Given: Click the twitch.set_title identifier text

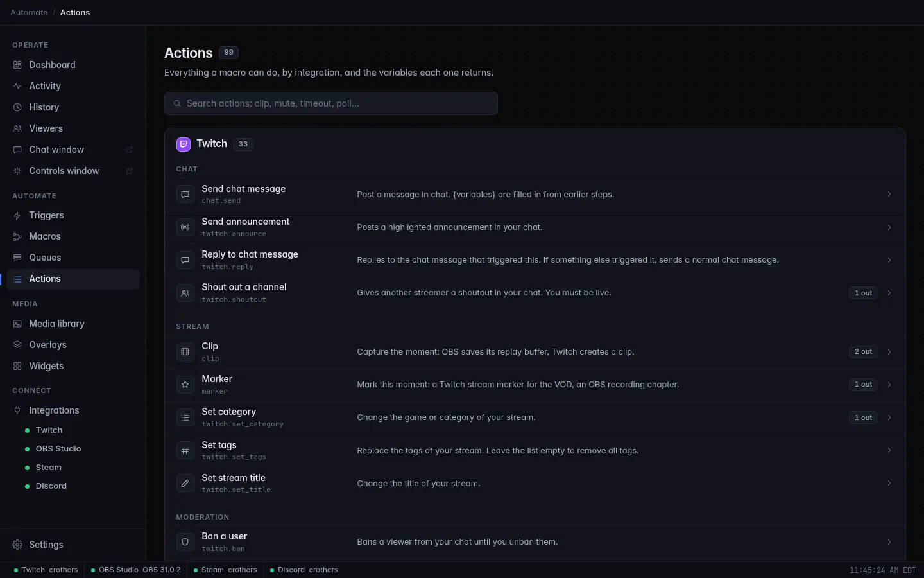Looking at the screenshot, I should click(x=236, y=490).
